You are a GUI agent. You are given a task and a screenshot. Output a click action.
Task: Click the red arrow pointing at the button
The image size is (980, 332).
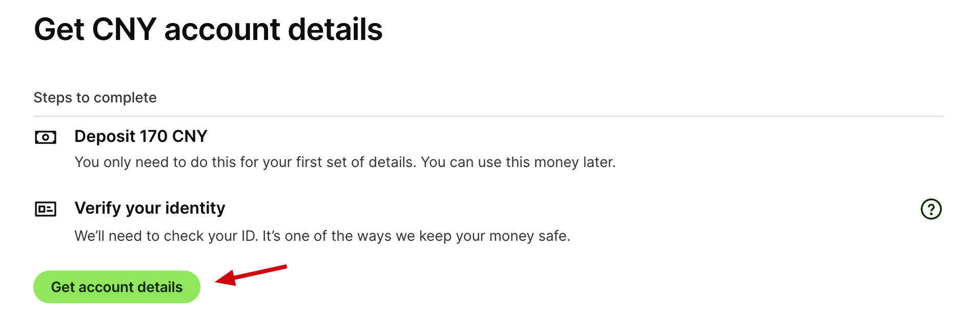pyautogui.click(x=251, y=275)
